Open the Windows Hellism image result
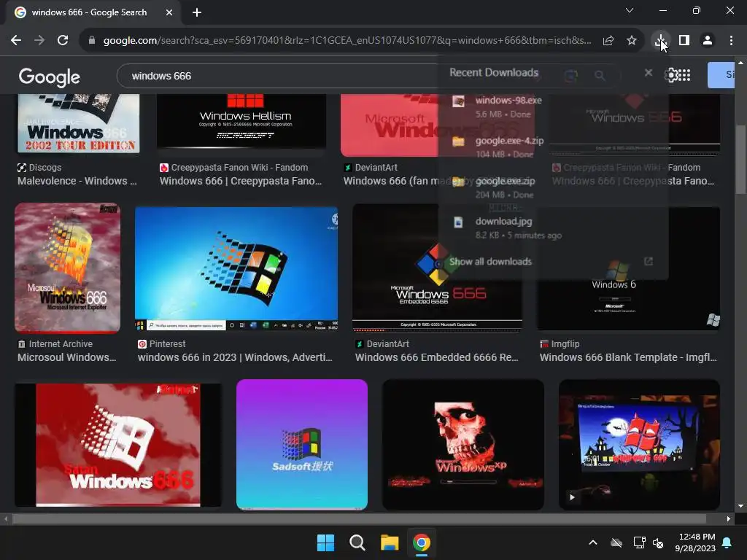The width and height of the screenshot is (747, 560). [x=241, y=121]
